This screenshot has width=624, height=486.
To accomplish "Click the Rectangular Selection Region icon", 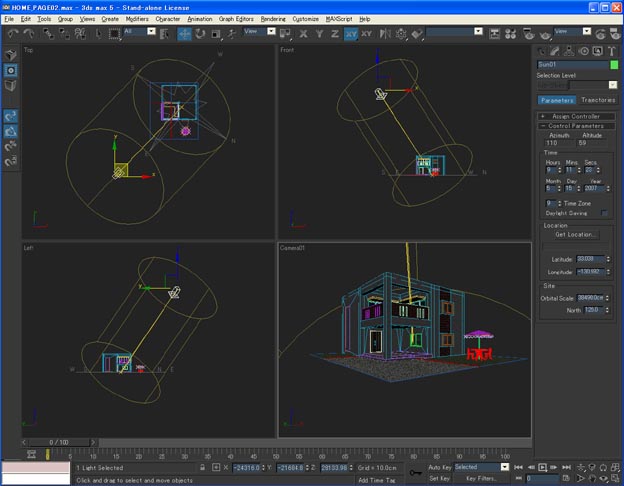I will coord(115,34).
